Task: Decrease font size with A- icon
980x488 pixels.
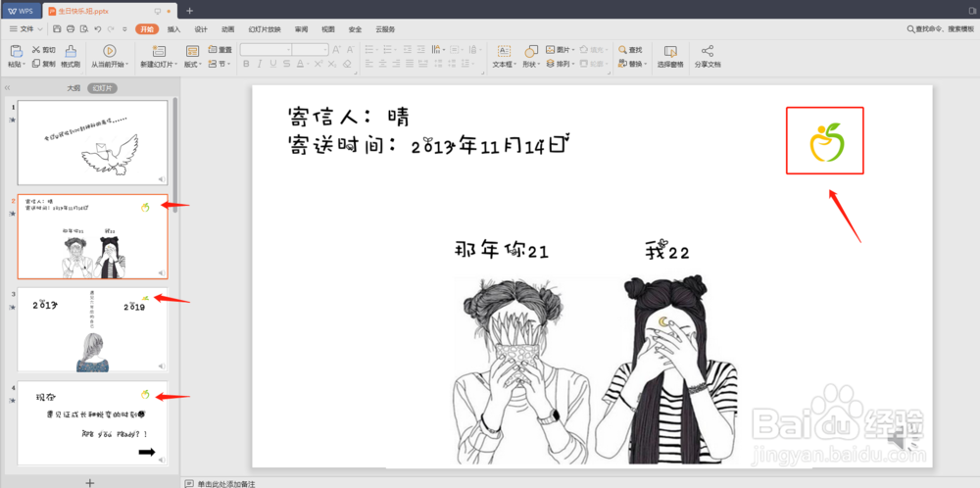Action: tap(350, 50)
